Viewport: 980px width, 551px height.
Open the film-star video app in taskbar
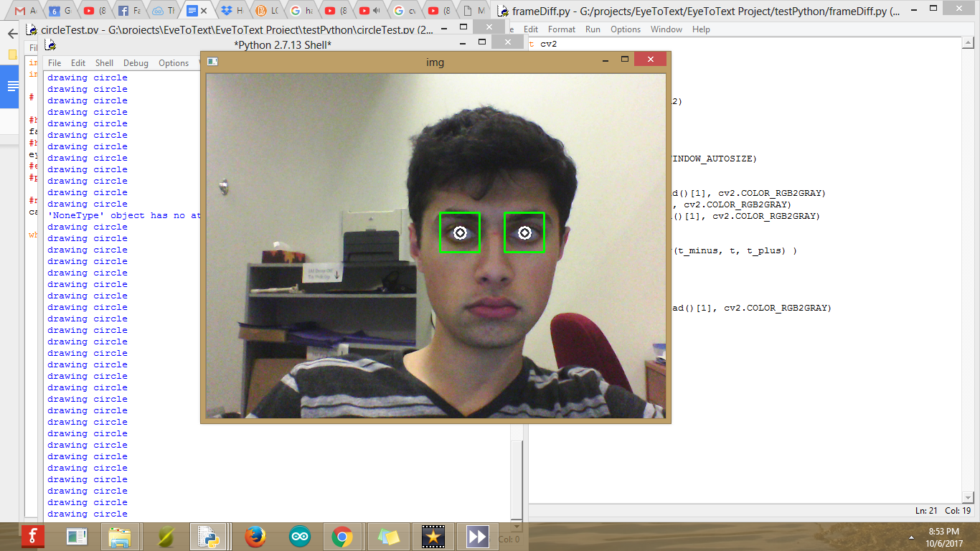click(x=433, y=536)
